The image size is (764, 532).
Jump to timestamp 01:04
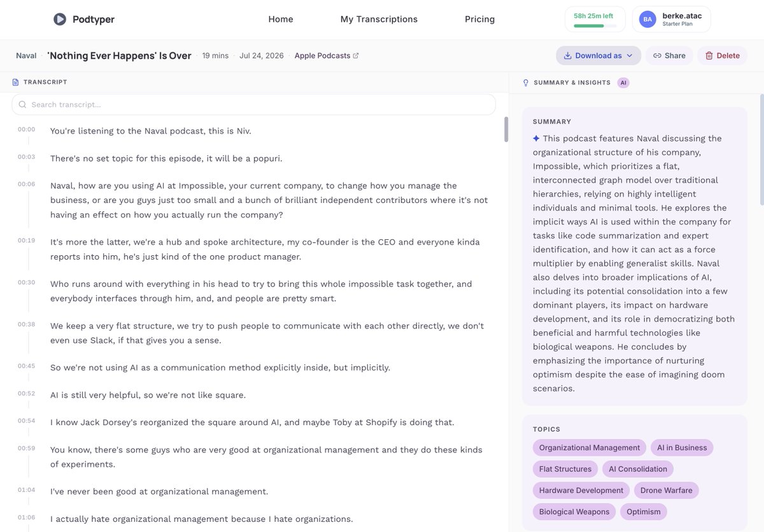(x=26, y=491)
